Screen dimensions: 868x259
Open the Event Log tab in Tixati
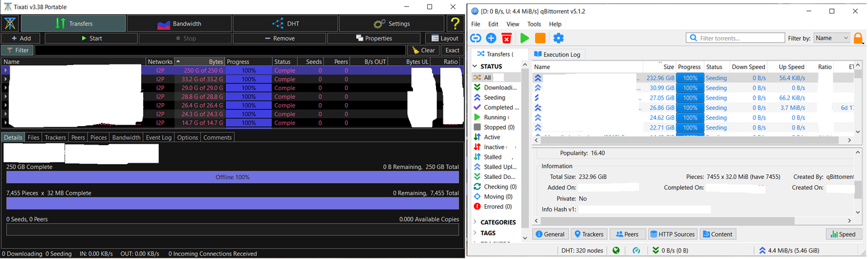[159, 138]
